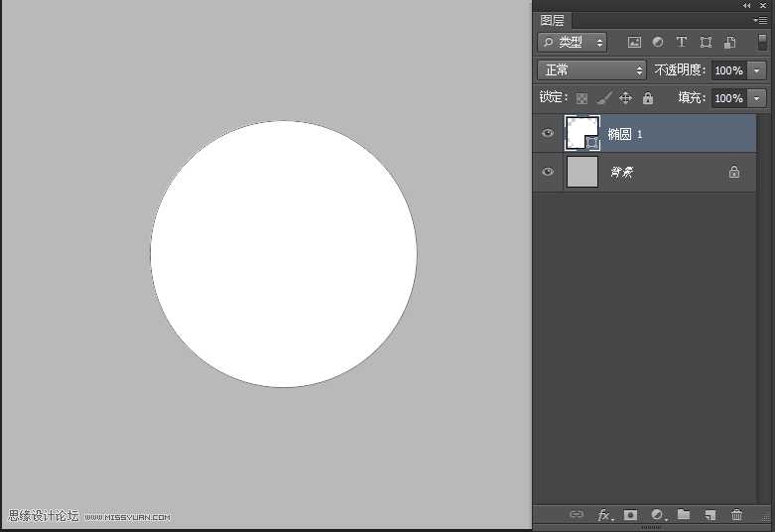Screen dimensions: 775x532
Task: Open the layers panel flyout menu
Action: coord(760,20)
